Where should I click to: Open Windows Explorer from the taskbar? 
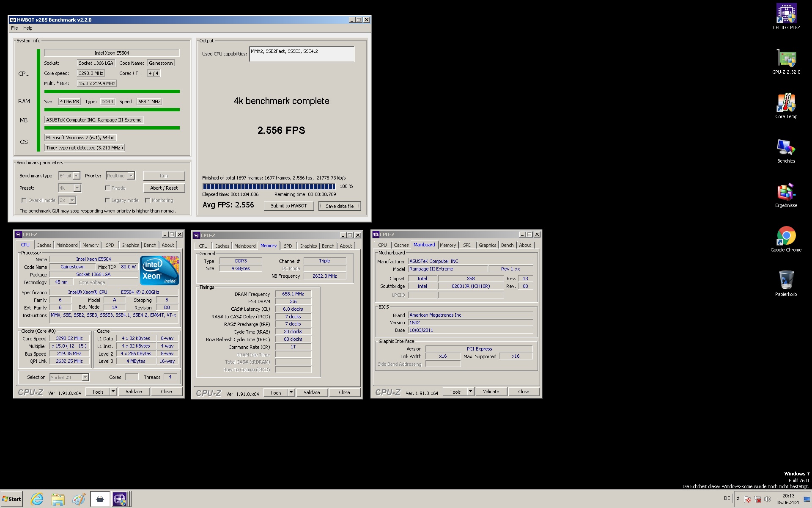point(58,499)
